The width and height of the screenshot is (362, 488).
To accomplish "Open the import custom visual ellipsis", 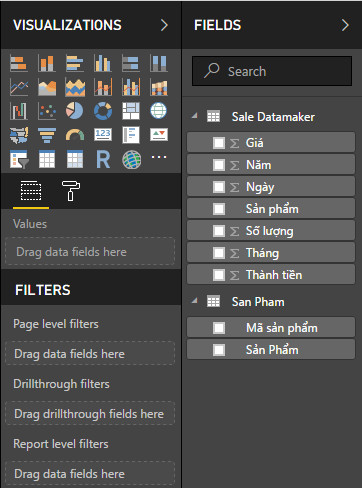I will click(159, 157).
